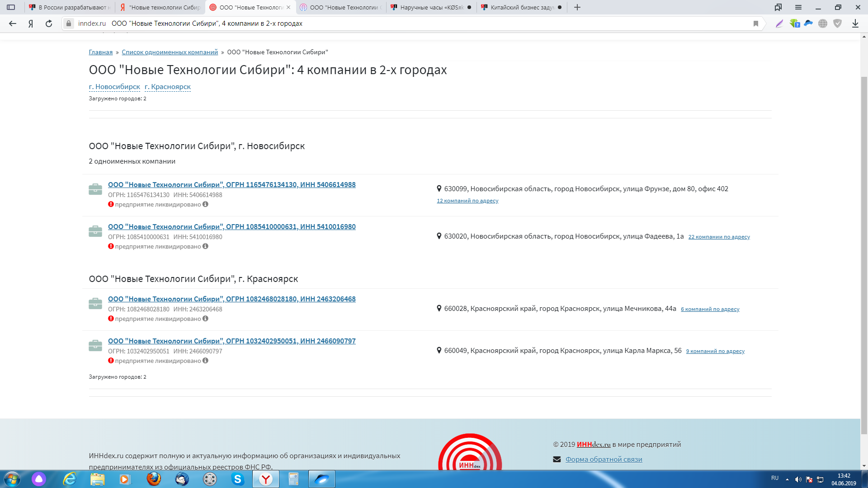868x488 pixels.
Task: Click briefcase icon beside ОГРН 1085410000631 company
Action: 95,231
